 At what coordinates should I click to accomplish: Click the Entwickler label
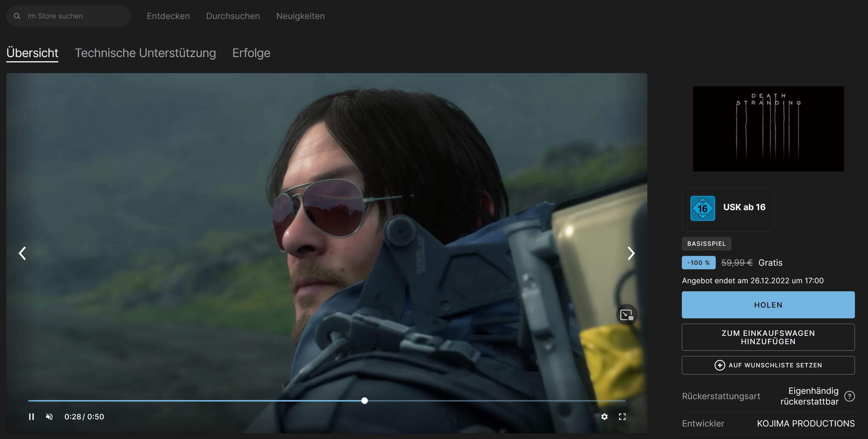pyautogui.click(x=703, y=424)
